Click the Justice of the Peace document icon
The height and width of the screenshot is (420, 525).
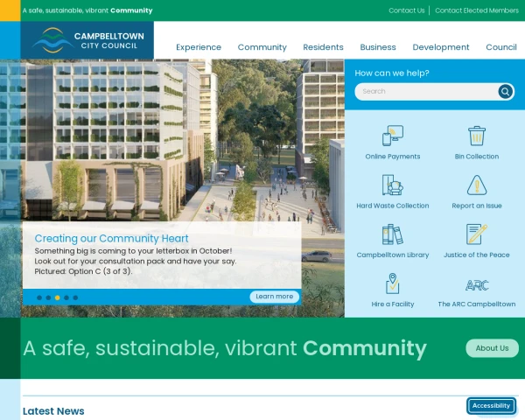point(477,234)
